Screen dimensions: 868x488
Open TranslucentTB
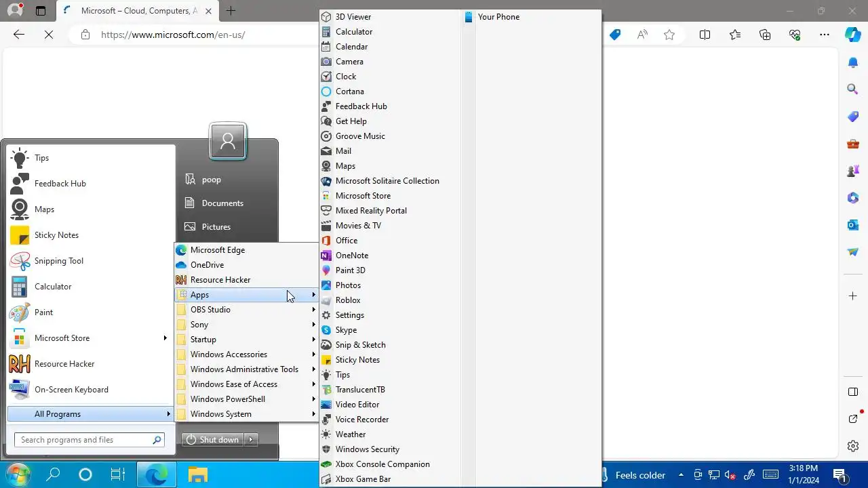click(390, 390)
